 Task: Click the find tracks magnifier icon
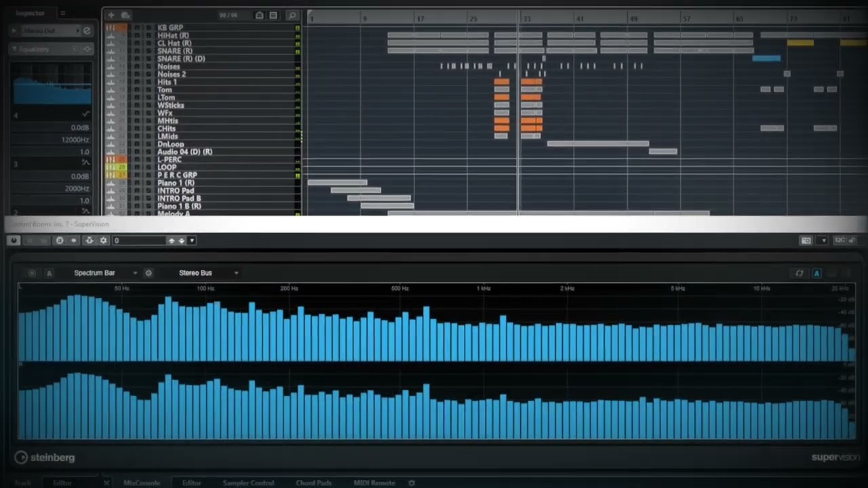coord(292,15)
